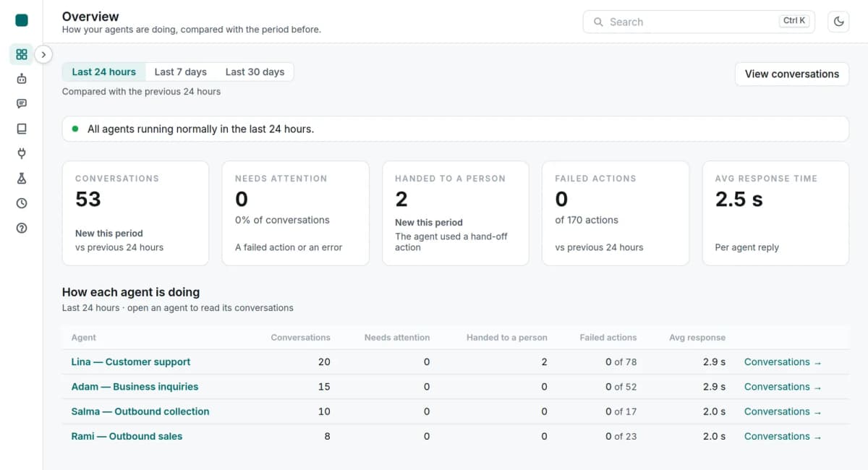Click the "How each agent is doing" heading

point(131,292)
